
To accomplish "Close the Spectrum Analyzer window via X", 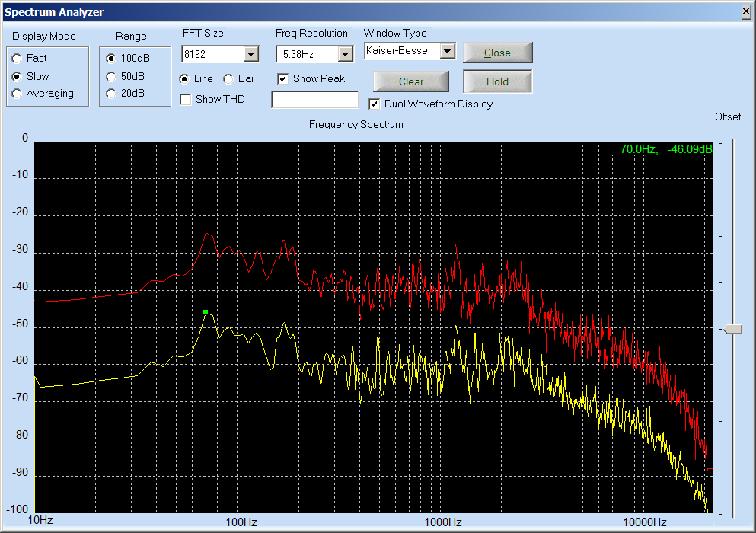I will click(746, 11).
